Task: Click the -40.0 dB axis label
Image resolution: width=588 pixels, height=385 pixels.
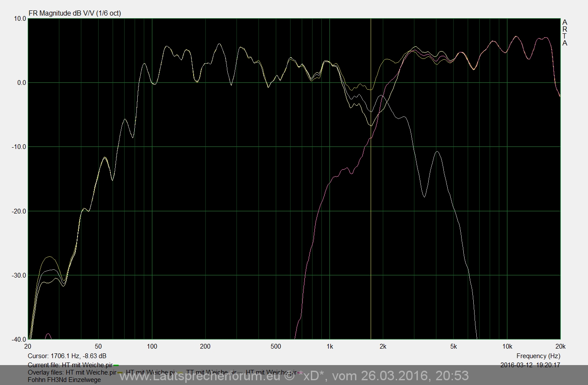Action: click(x=18, y=339)
